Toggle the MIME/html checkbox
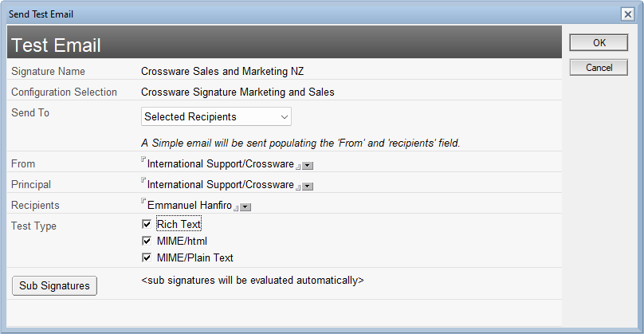 147,241
